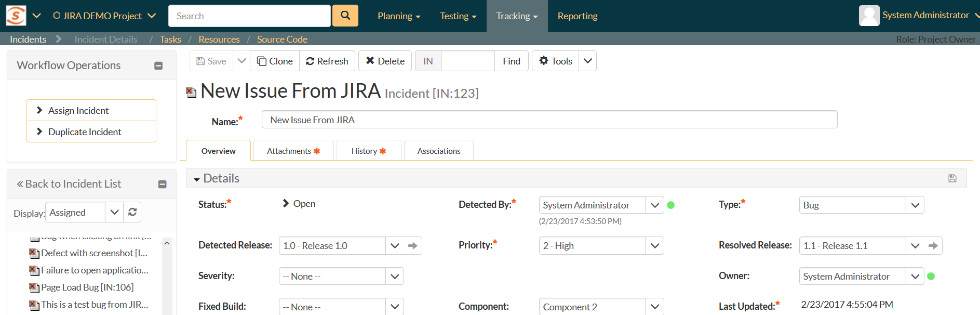Screen dimensions: 980x315
Task: Delete the current incident
Action: tap(385, 61)
